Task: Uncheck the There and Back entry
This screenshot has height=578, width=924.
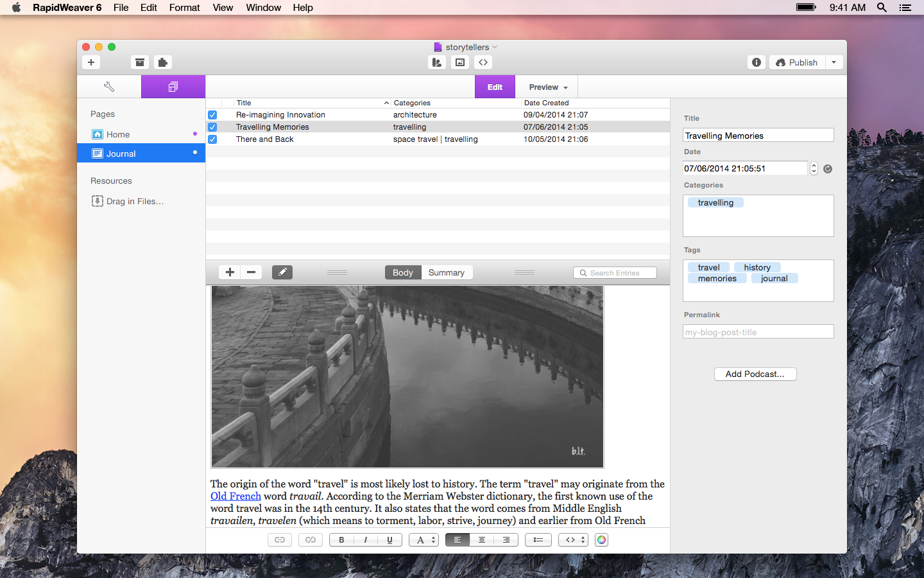Action: pyautogui.click(x=212, y=139)
